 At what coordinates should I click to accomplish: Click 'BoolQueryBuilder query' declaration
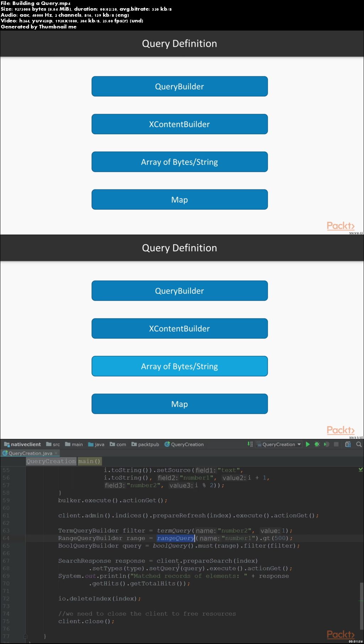(100, 546)
